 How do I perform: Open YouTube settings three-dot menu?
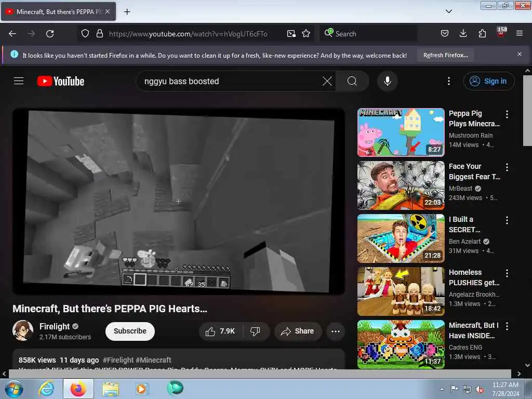click(448, 81)
